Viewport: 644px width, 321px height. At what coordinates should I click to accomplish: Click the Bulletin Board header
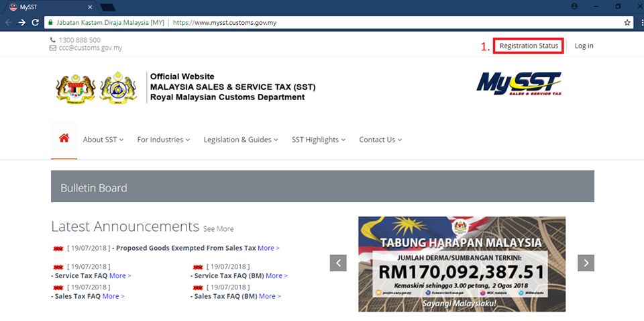pyautogui.click(x=323, y=186)
